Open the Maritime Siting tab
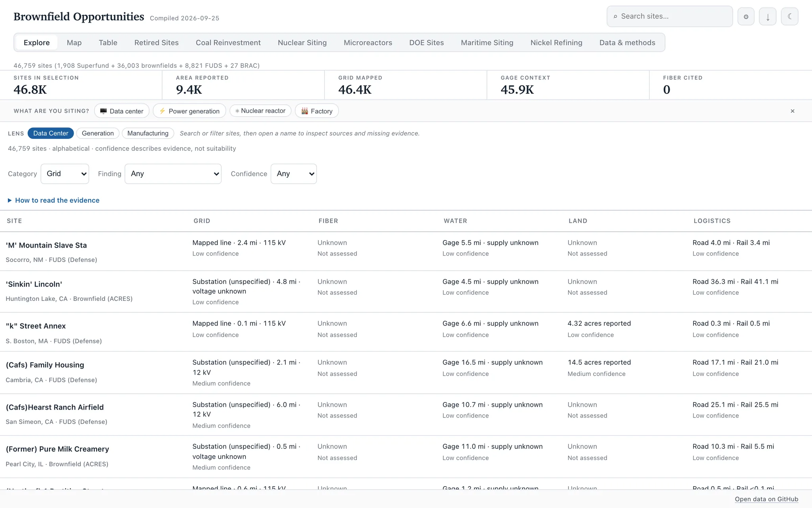This screenshot has height=508, width=812. pos(487,42)
